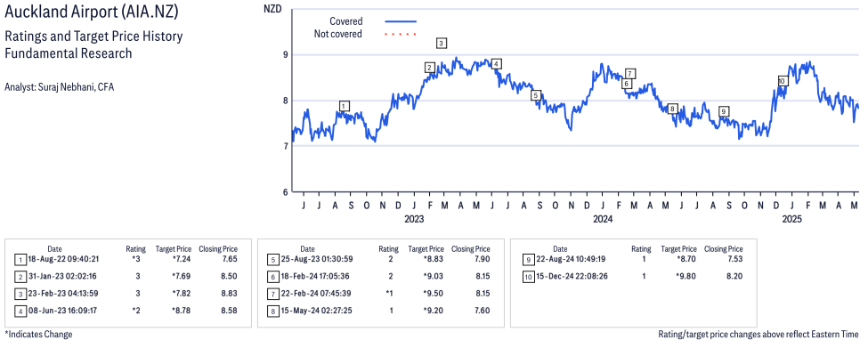Click closing price 8.20

click(x=734, y=276)
